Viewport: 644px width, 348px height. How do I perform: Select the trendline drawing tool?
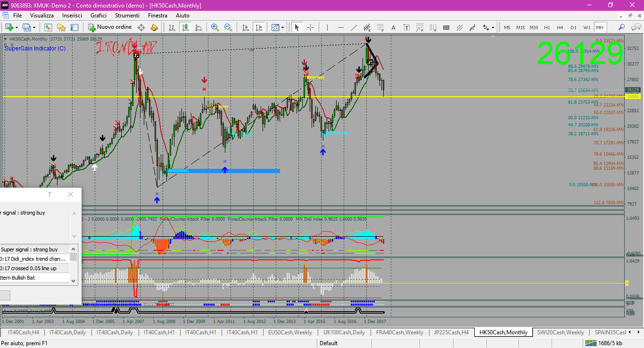(354, 27)
